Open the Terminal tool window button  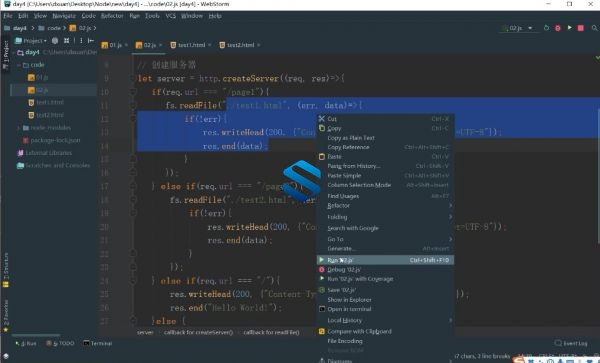(98, 343)
